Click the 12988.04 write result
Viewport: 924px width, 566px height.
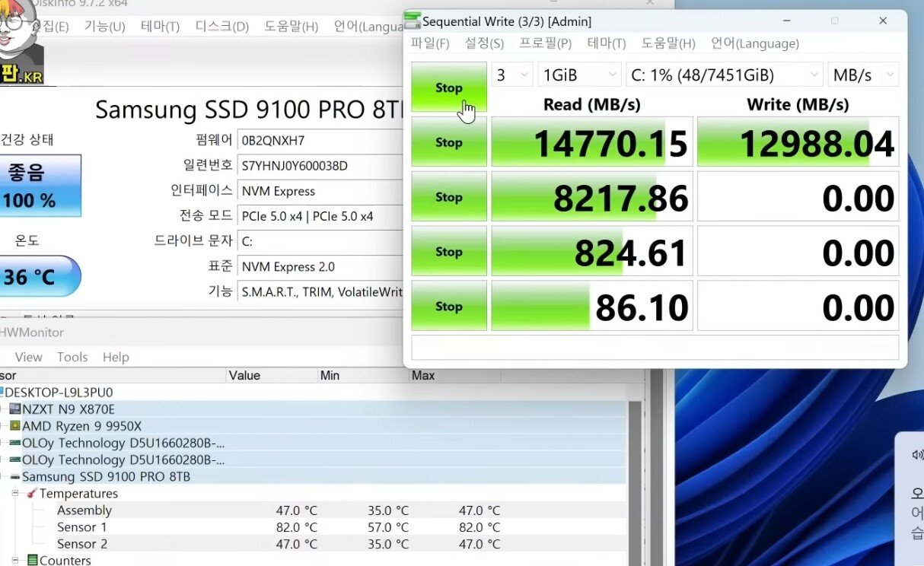coord(798,141)
